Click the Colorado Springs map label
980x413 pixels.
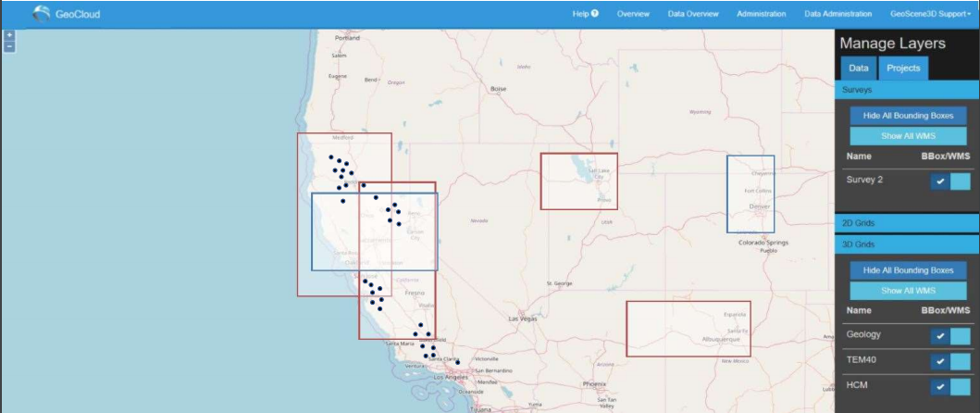[x=763, y=243]
